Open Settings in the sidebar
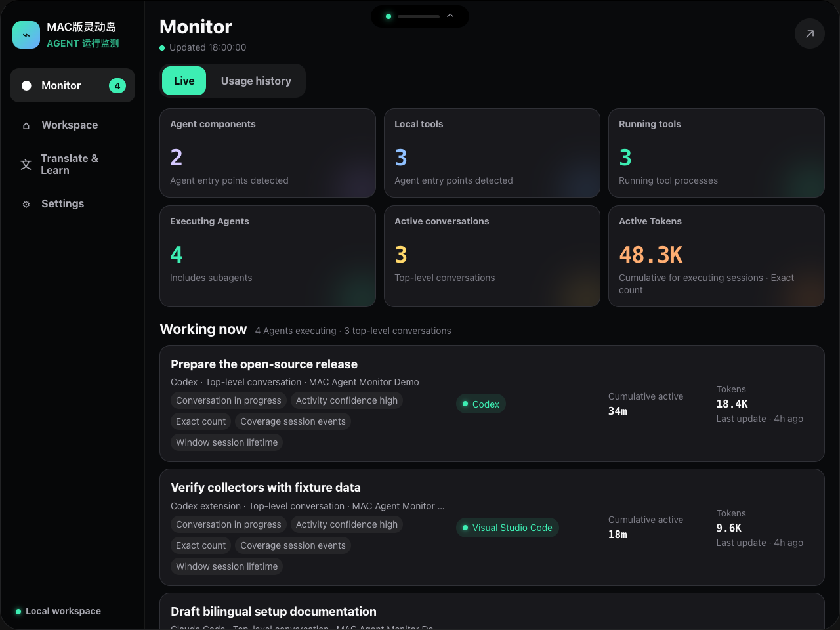 point(72,203)
